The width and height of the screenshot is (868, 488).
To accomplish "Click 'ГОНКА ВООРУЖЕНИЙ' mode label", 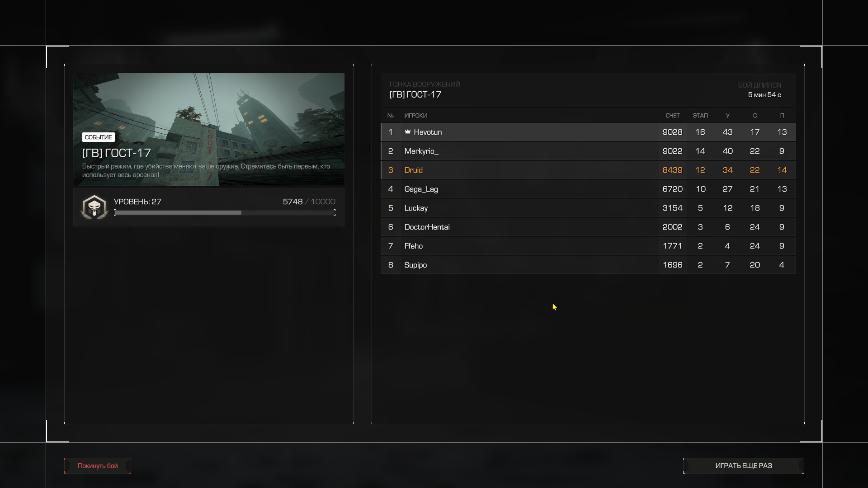I will [x=425, y=84].
